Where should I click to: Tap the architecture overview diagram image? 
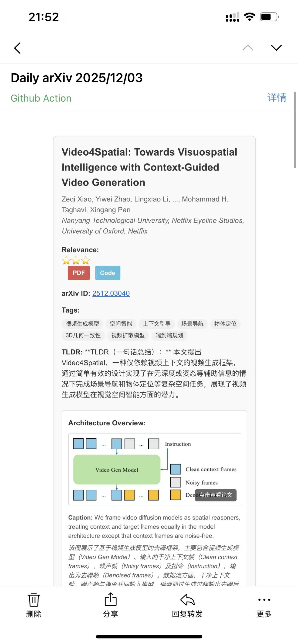(154, 469)
